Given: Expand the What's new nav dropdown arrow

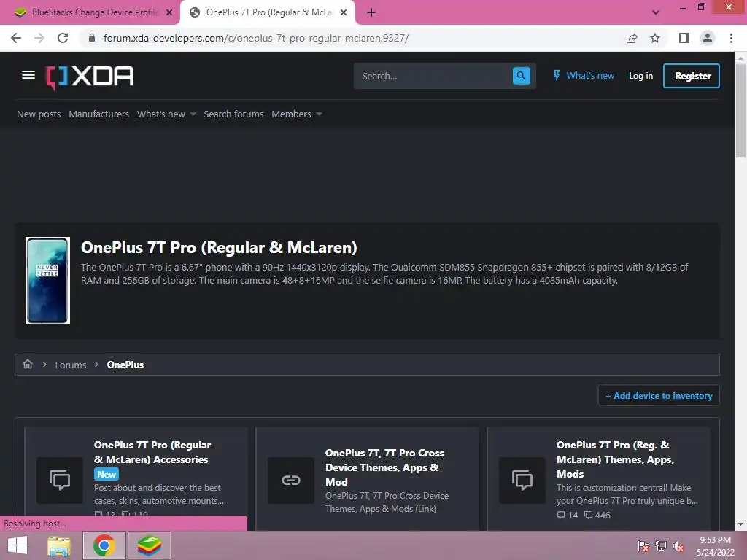Looking at the screenshot, I should pyautogui.click(x=193, y=114).
